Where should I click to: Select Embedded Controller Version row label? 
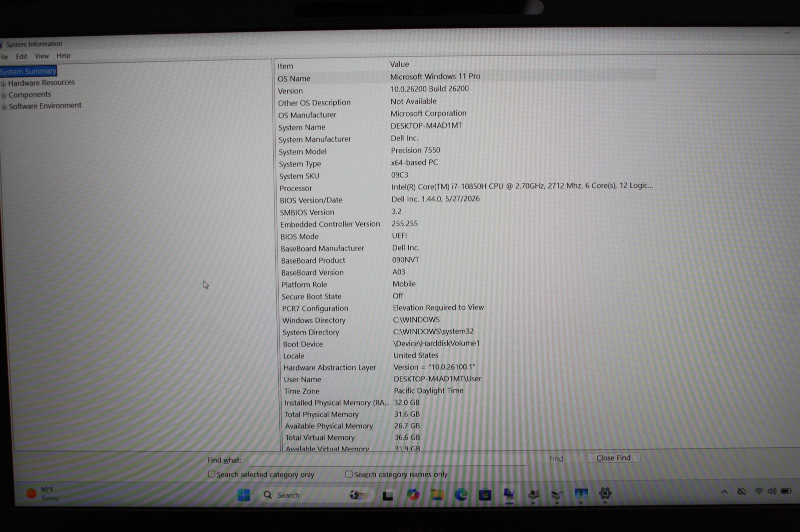click(x=330, y=224)
